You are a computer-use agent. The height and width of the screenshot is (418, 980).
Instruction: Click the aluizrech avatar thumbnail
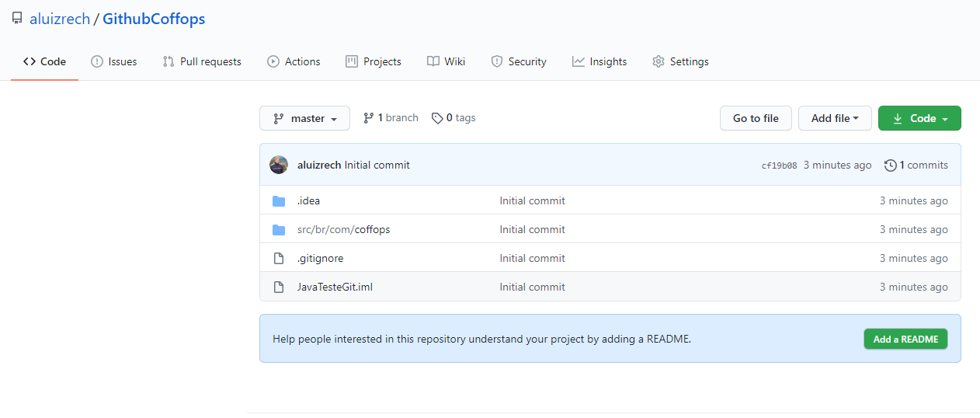(279, 165)
